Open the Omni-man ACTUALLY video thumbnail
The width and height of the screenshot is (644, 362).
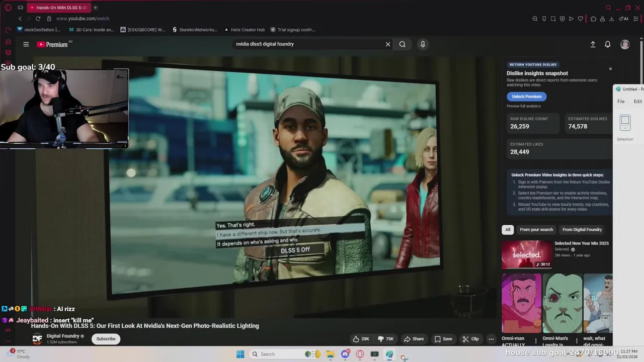coord(521,303)
